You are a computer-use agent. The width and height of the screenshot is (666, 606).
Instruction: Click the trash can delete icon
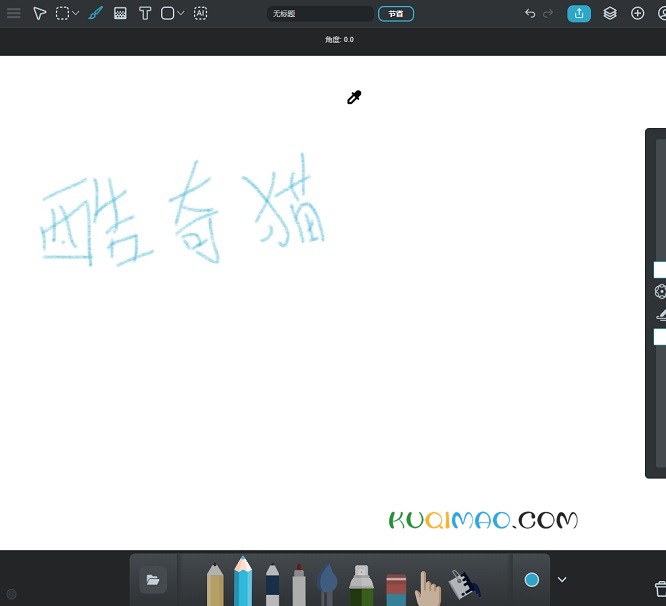coord(660,588)
